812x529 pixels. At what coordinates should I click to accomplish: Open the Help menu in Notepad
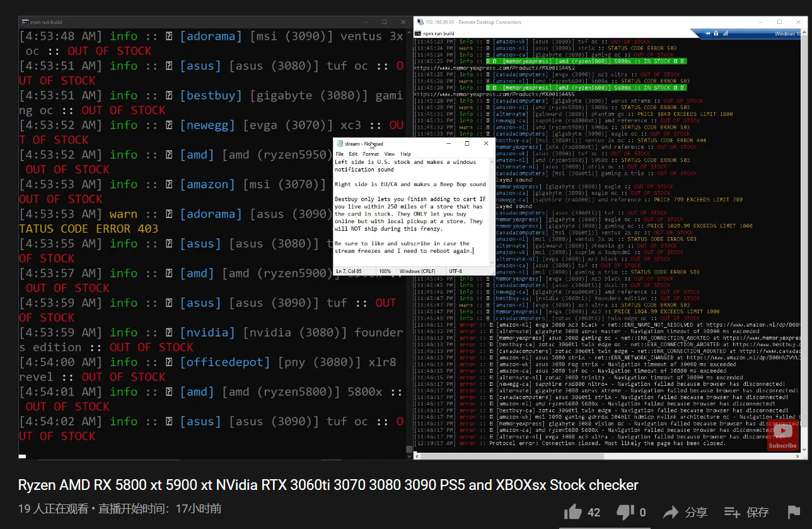pyautogui.click(x=405, y=154)
